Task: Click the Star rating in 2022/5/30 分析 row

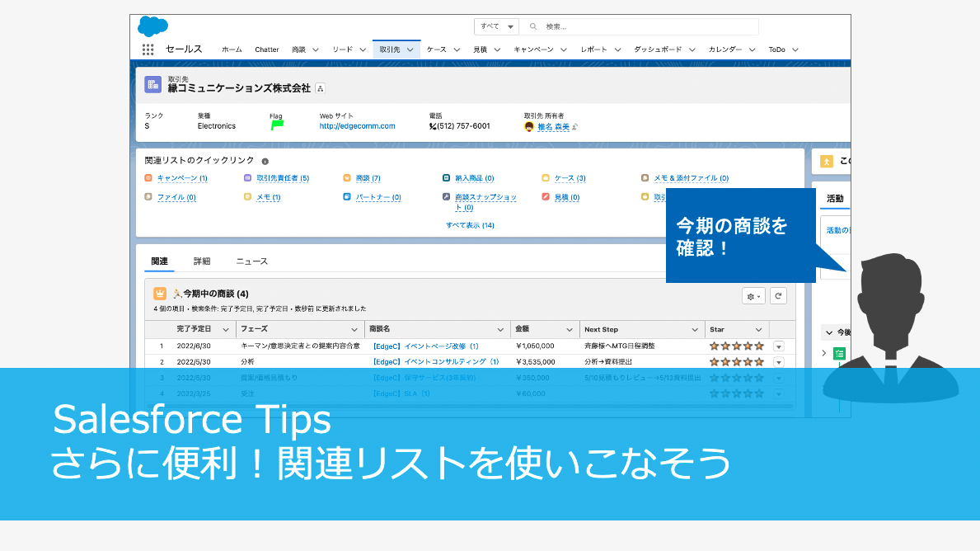Action: pyautogui.click(x=736, y=361)
